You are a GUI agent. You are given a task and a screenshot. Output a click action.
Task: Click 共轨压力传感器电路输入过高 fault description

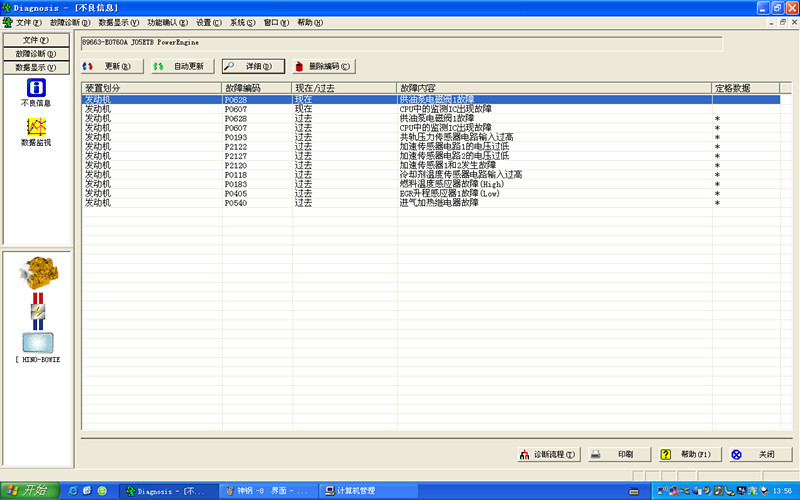point(456,137)
